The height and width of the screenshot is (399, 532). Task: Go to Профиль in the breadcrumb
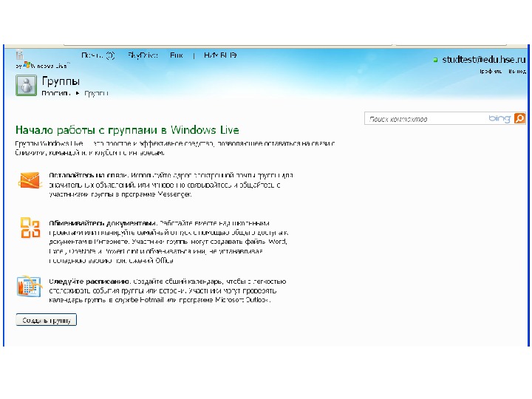55,93
